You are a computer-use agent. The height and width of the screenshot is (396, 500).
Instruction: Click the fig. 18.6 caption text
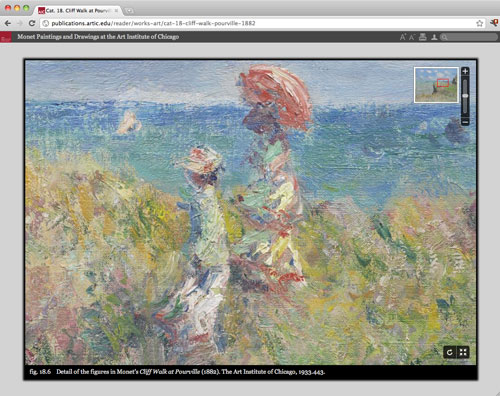point(177,372)
